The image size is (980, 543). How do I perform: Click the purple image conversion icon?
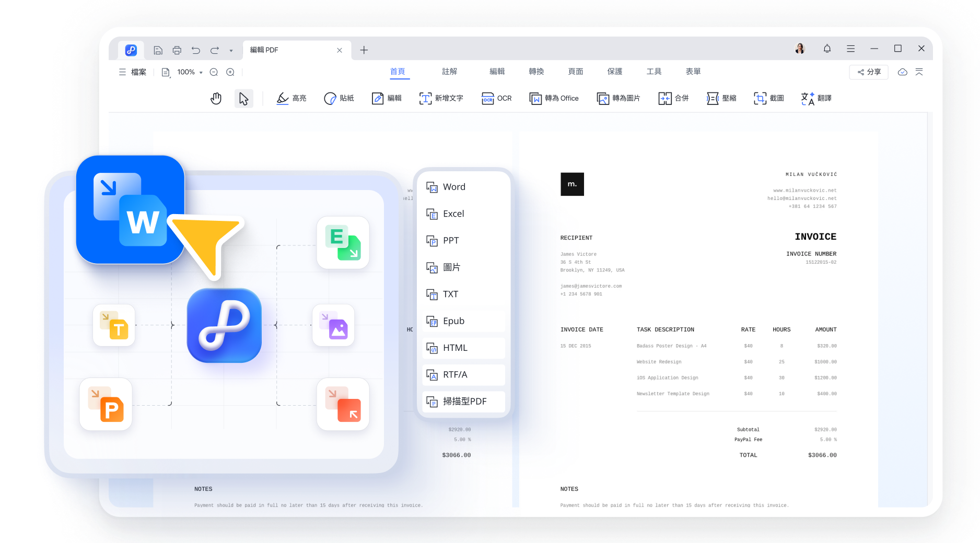(x=333, y=325)
